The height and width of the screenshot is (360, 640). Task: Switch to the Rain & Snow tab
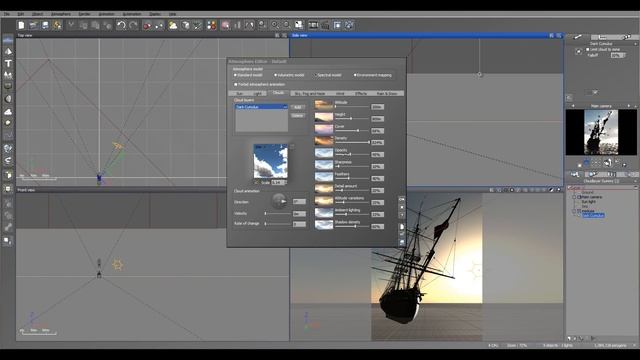[x=387, y=93]
